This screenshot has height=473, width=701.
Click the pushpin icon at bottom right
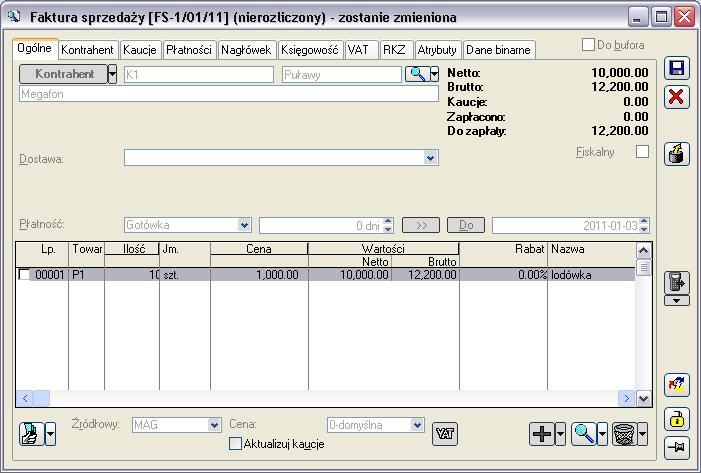676,446
